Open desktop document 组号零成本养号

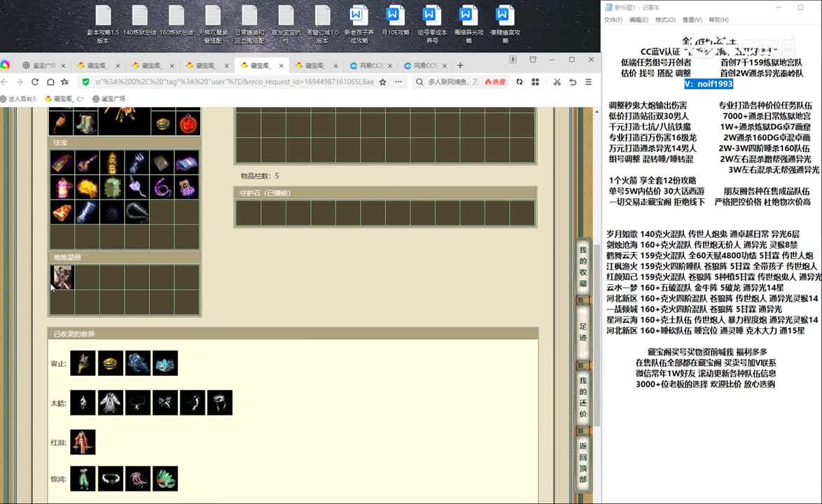click(x=432, y=24)
